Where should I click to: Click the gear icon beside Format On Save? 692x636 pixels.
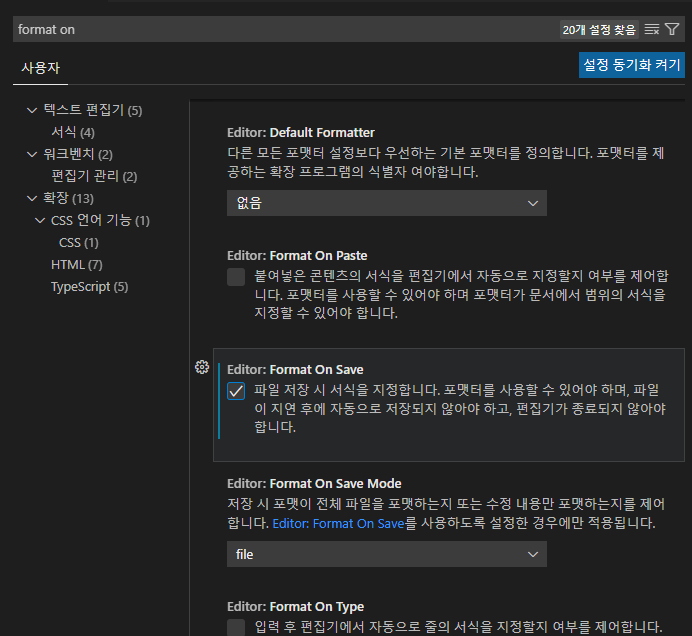coord(202,367)
